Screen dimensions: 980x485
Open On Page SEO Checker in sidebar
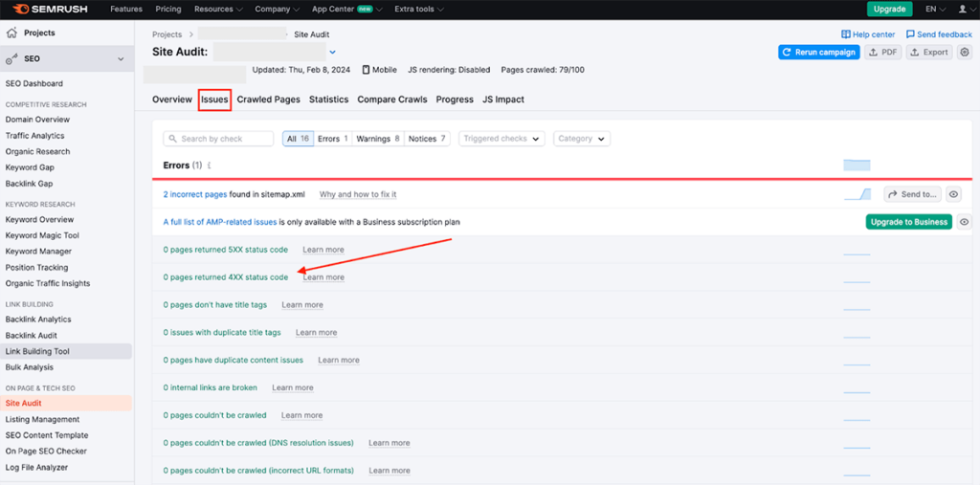click(x=46, y=452)
